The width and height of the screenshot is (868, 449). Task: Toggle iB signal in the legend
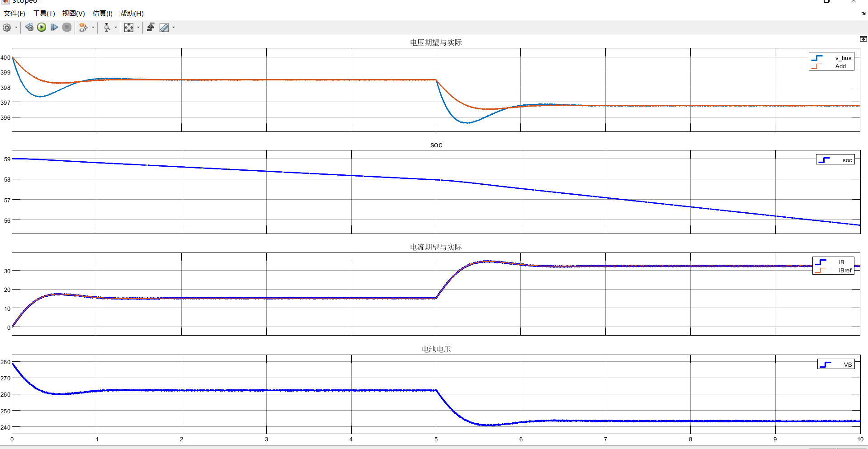coord(841,262)
